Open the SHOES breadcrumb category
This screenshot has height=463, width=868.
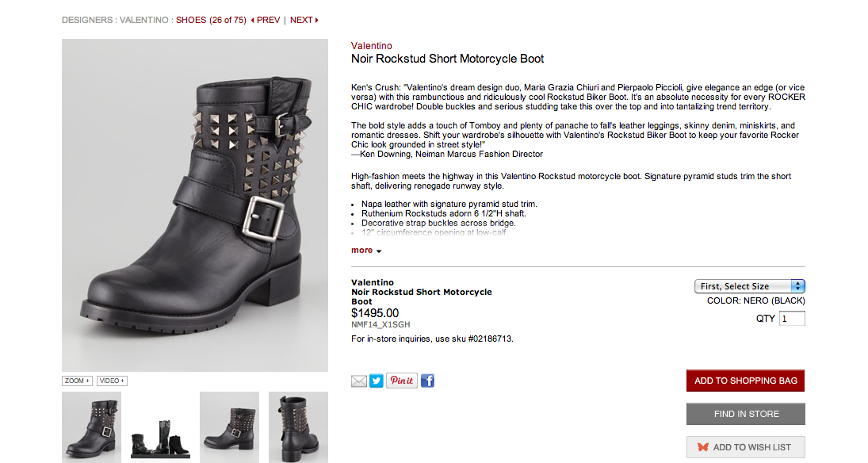click(x=191, y=20)
